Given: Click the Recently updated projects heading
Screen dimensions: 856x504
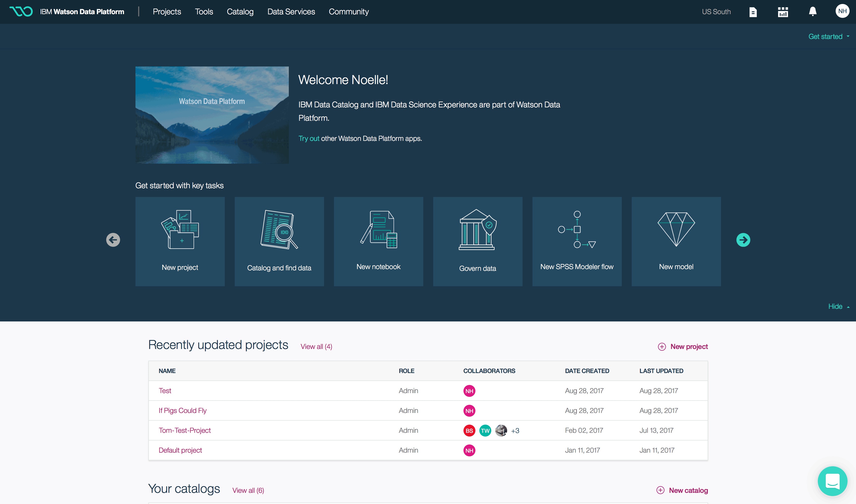Looking at the screenshot, I should point(218,345).
